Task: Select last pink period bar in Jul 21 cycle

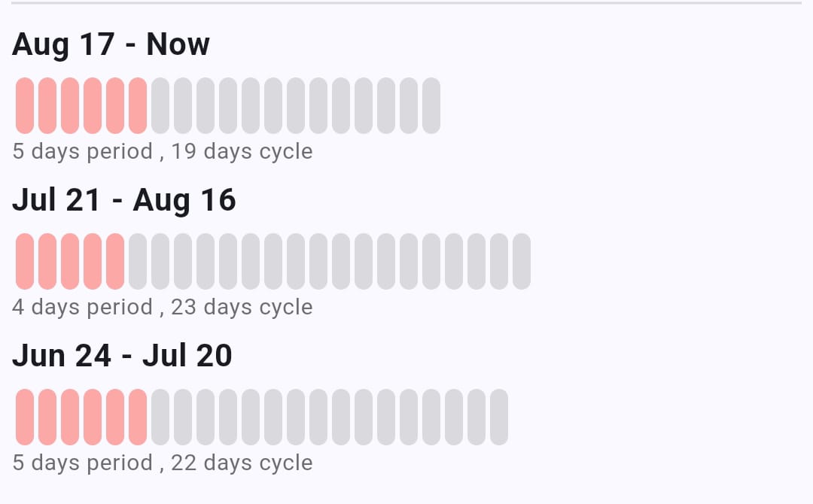Action: click(115, 261)
